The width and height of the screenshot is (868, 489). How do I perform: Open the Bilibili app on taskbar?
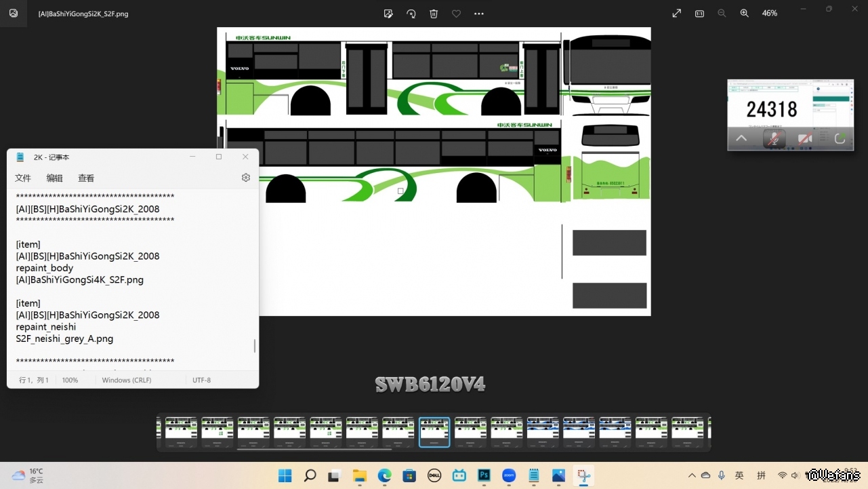(x=459, y=475)
